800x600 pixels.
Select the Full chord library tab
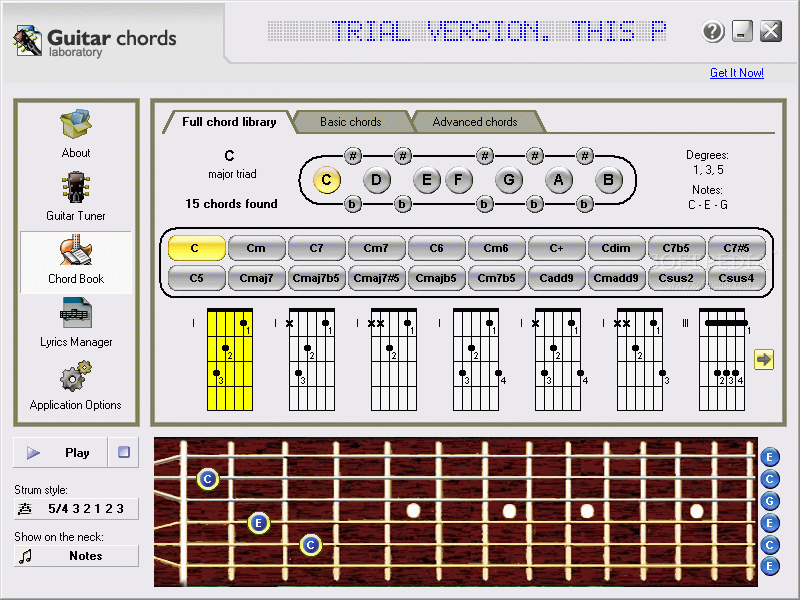click(x=229, y=122)
